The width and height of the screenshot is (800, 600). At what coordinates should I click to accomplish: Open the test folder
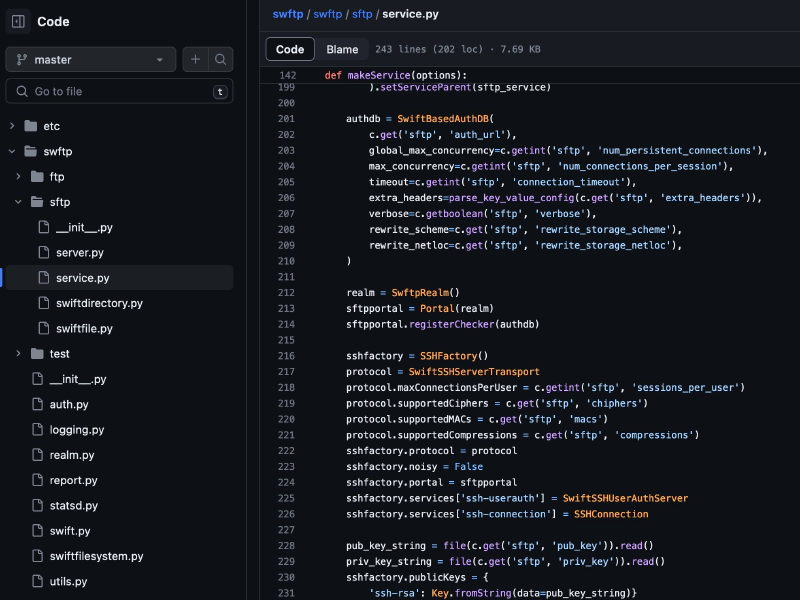tap(59, 354)
